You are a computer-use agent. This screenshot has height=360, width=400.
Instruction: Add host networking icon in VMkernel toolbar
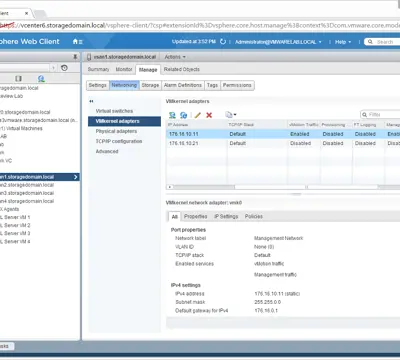click(x=172, y=115)
